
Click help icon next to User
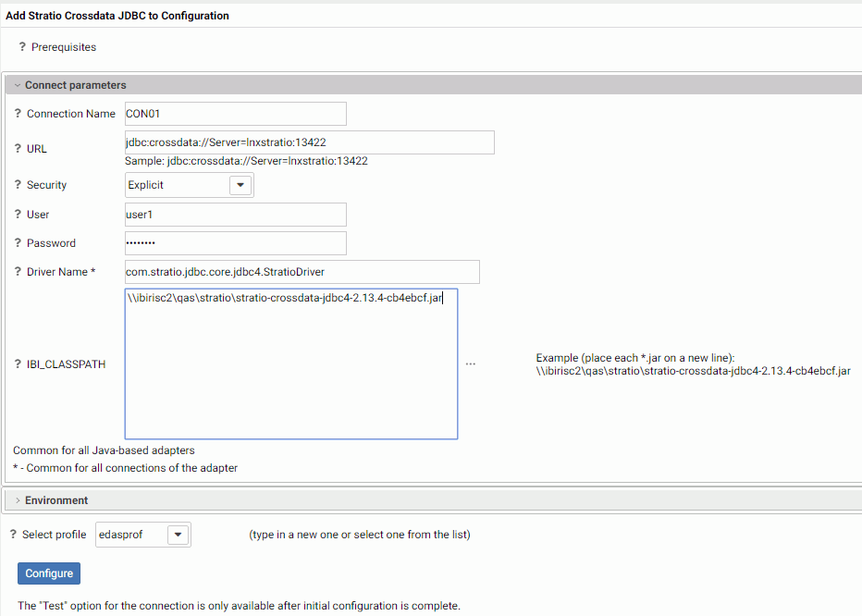pos(18,215)
